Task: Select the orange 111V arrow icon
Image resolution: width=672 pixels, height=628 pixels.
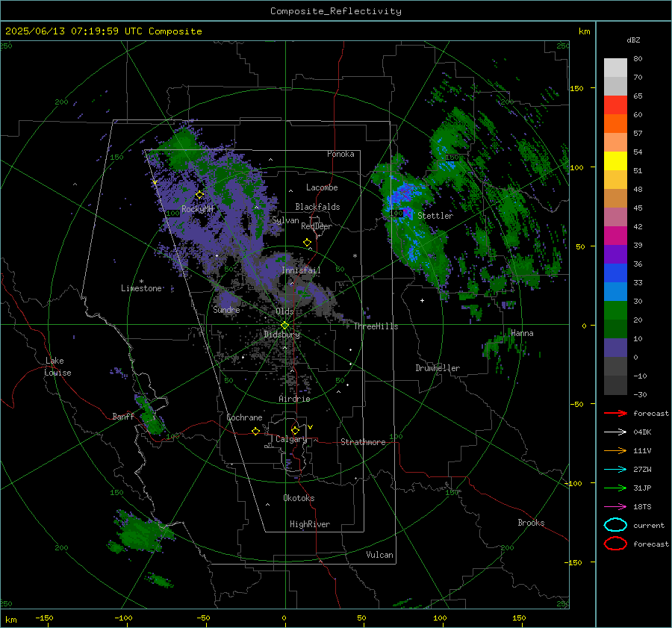Action: pyautogui.click(x=615, y=450)
